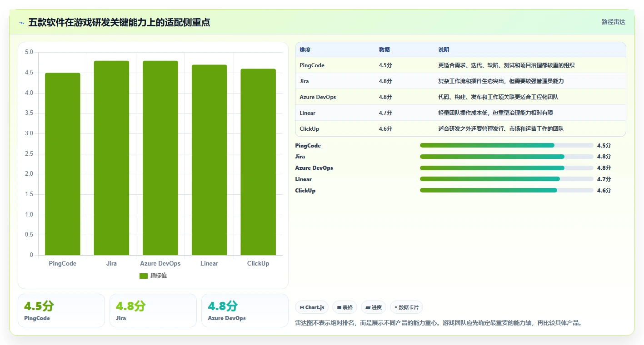Click the footnote starting '雷达图不表示绝对排名'
Image resolution: width=644 pixels, height=345 pixels.
coord(439,323)
